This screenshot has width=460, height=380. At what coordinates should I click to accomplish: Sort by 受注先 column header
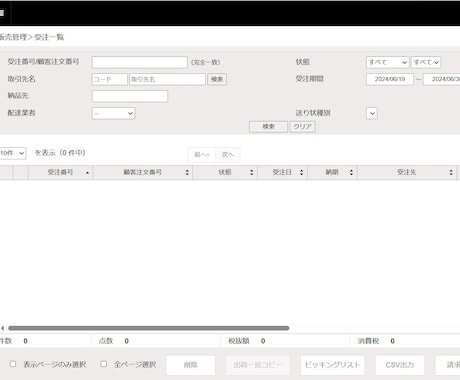tap(407, 172)
